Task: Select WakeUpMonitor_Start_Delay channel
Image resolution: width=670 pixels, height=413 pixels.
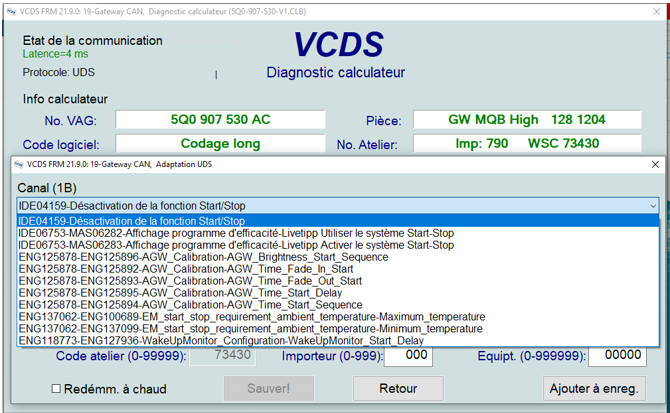Action: (338, 341)
